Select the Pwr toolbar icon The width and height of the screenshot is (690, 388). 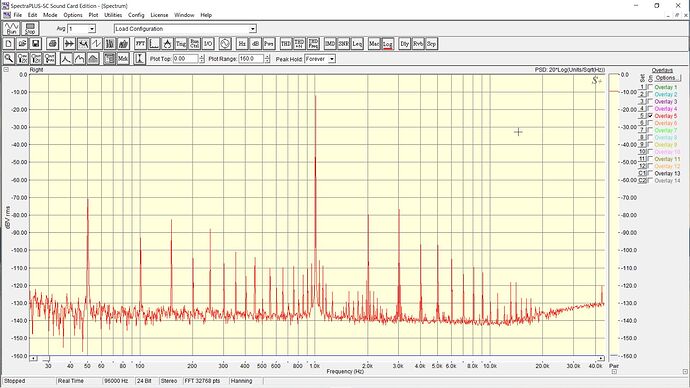[269, 44]
